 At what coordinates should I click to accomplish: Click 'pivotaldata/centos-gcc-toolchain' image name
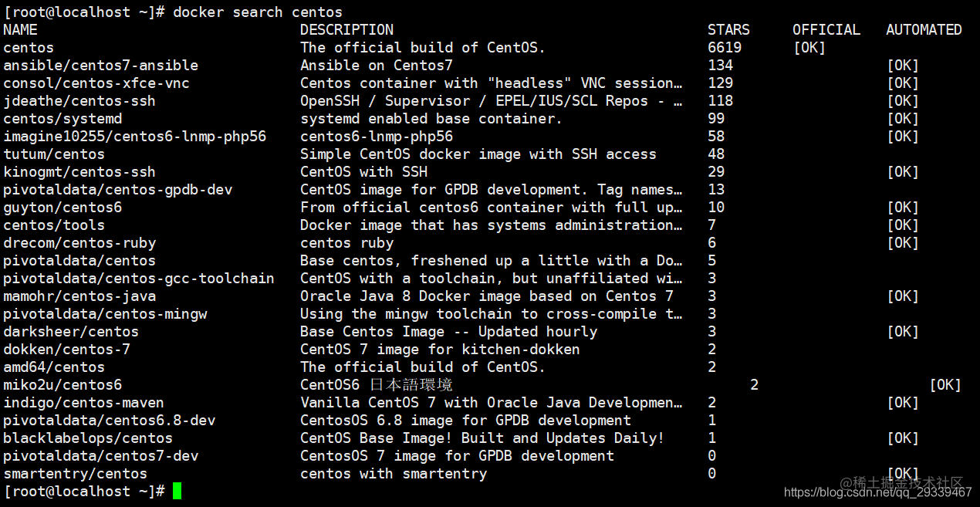pyautogui.click(x=139, y=279)
